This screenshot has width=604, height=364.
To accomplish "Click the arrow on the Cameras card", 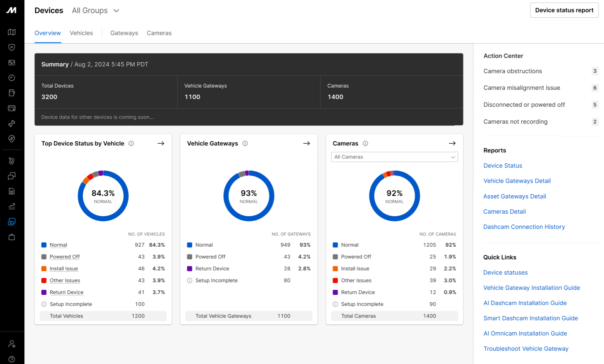I will point(452,143).
